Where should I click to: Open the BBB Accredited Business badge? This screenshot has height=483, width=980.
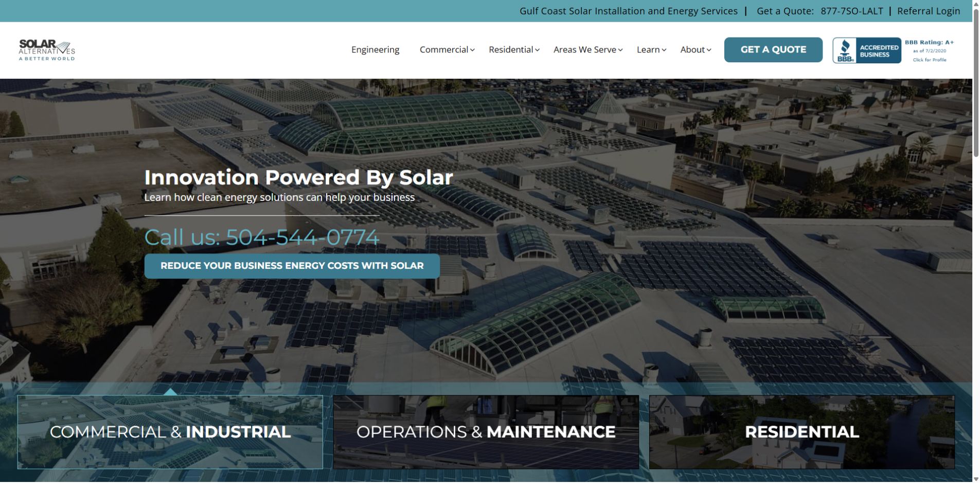click(867, 50)
